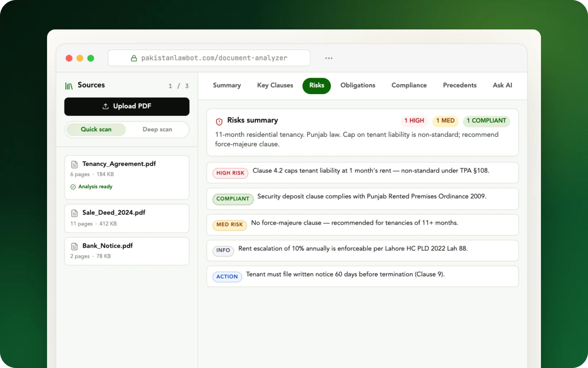Open the Ask AI tab
Image resolution: width=588 pixels, height=368 pixels.
click(502, 85)
